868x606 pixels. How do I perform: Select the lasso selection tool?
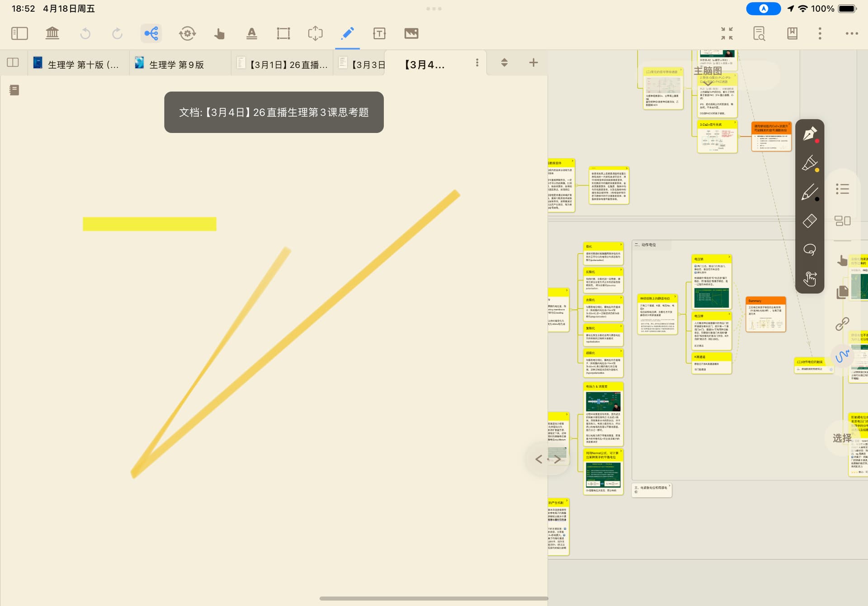(810, 249)
